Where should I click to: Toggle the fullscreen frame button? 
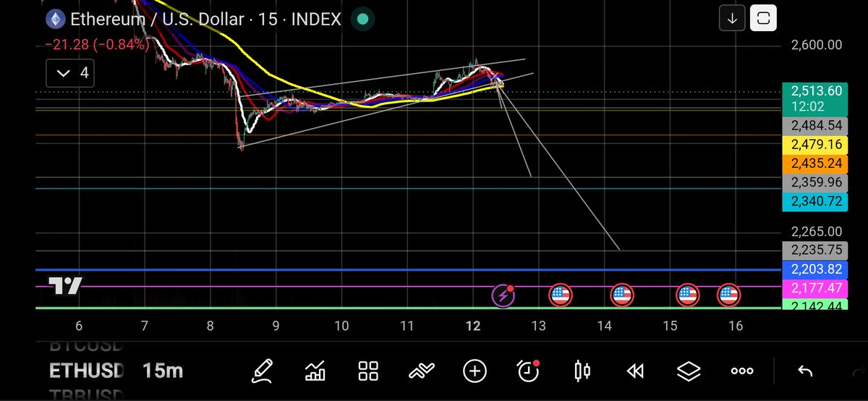point(762,19)
